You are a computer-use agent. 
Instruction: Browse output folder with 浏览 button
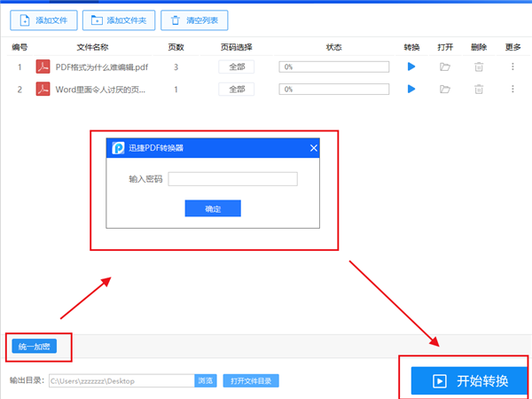click(206, 381)
